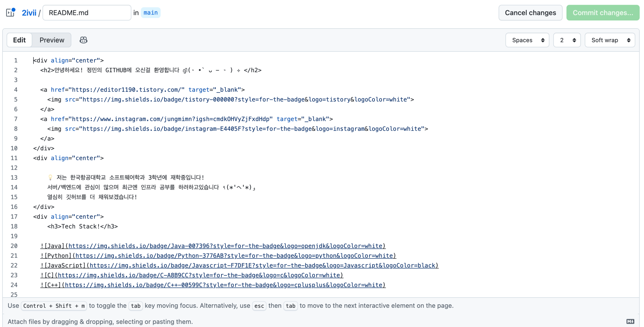Click the Cancel changes button
Screen dimensions: 644x327
pyautogui.click(x=530, y=13)
